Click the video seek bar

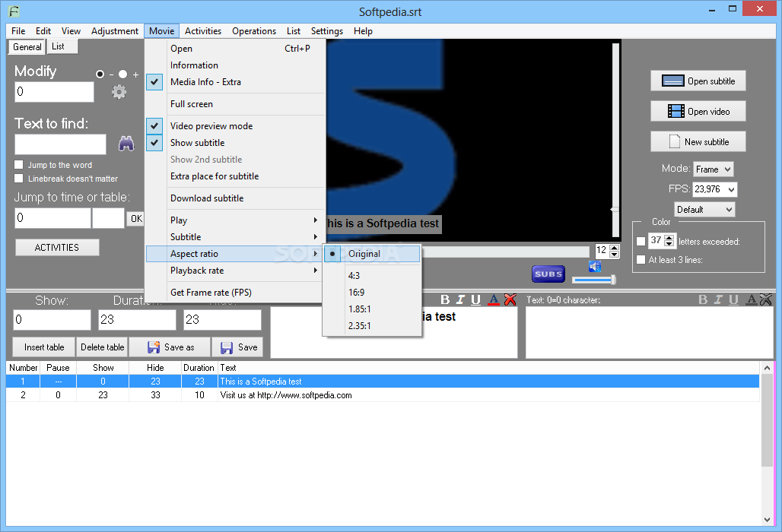(505, 252)
